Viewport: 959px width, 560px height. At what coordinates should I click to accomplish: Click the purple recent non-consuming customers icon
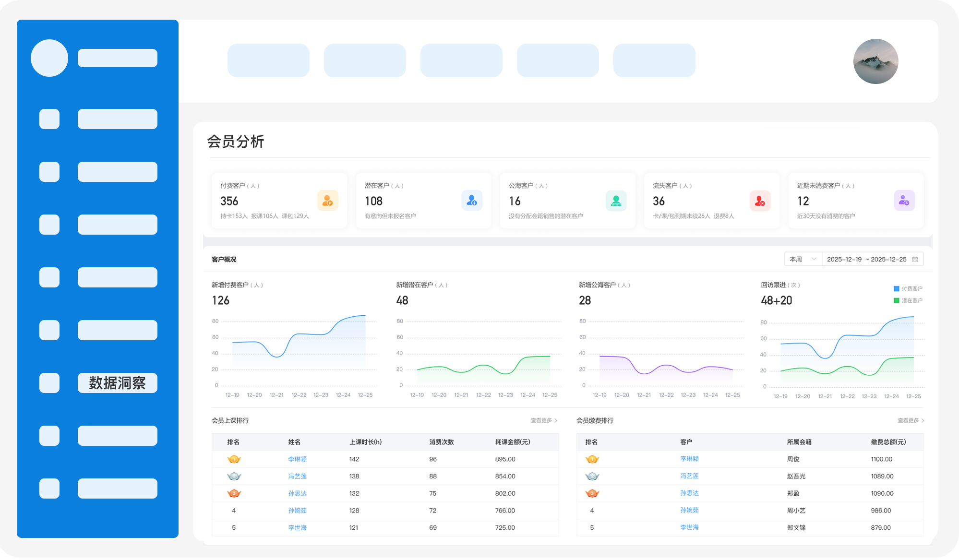904,201
